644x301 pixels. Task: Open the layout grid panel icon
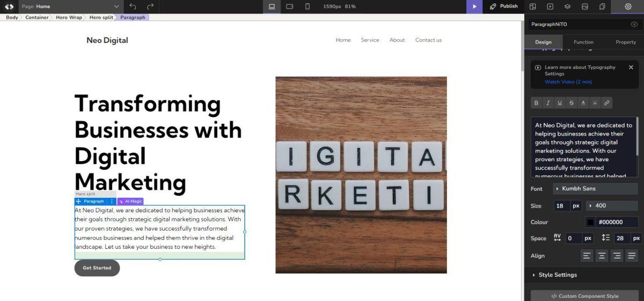tap(533, 6)
